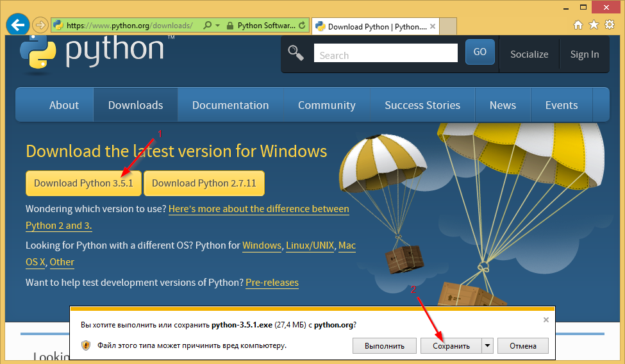Open the browser Home icon
The image size is (625, 364).
[x=578, y=25]
